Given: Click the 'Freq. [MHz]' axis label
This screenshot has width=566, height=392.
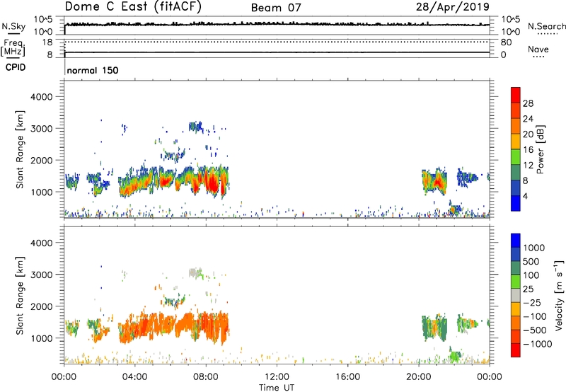Looking at the screenshot, I should tap(13, 47).
